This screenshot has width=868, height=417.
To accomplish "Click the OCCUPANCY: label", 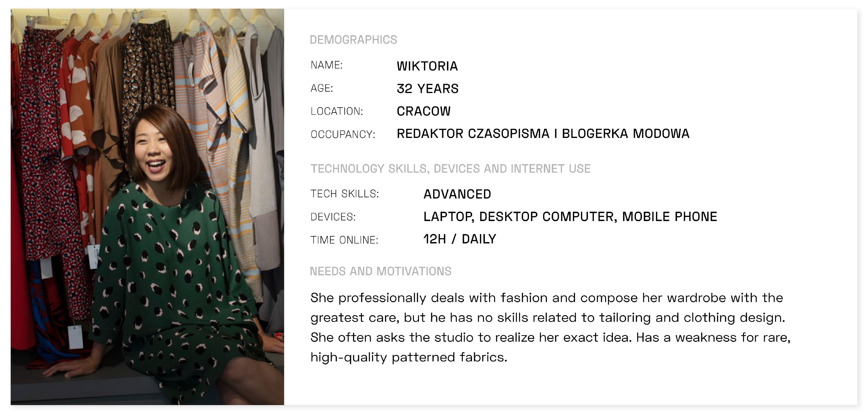I will 343,134.
